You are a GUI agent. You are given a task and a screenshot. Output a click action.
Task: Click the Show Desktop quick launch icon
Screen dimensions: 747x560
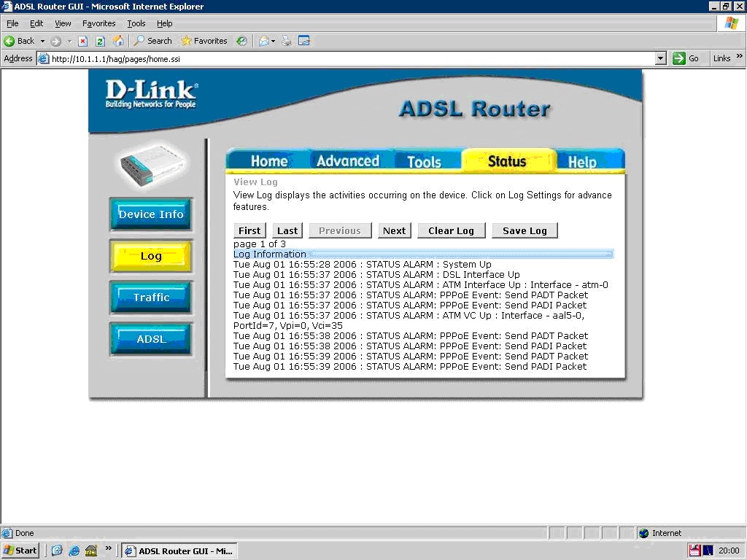57,551
